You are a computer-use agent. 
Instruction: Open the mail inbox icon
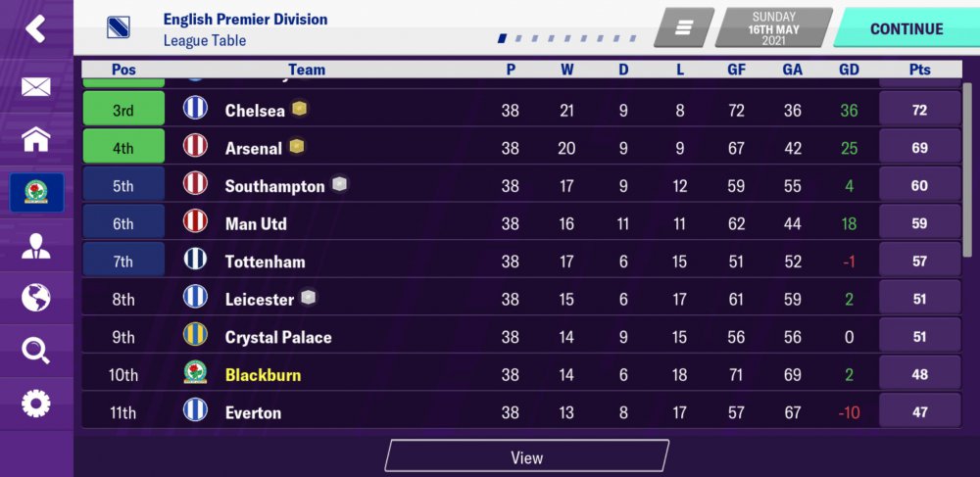click(x=35, y=87)
